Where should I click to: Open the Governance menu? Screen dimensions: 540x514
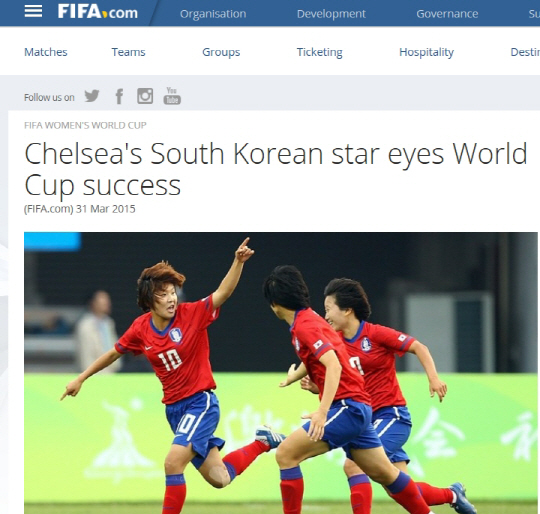(447, 14)
